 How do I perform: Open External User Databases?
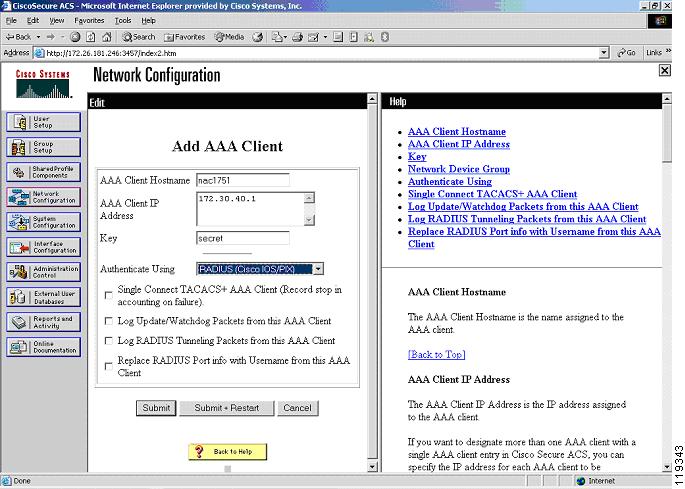click(x=43, y=297)
